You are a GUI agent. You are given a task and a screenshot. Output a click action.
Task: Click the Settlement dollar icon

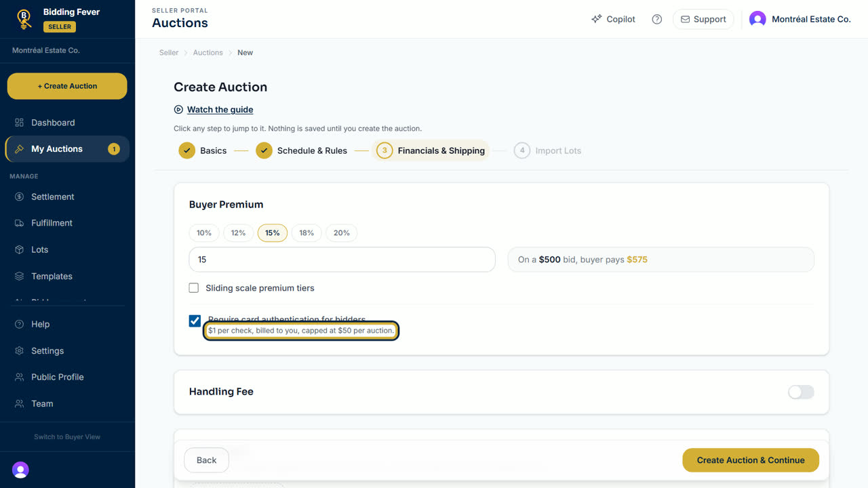pyautogui.click(x=19, y=197)
